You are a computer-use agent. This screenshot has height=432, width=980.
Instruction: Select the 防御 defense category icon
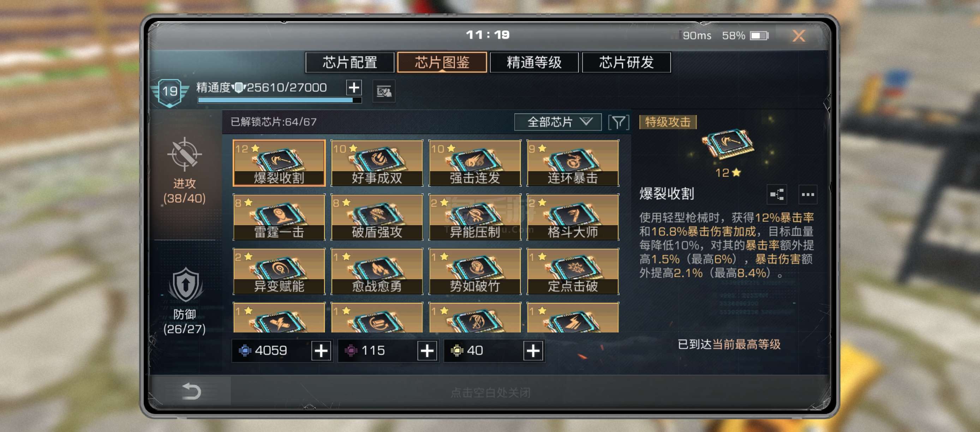click(x=185, y=285)
